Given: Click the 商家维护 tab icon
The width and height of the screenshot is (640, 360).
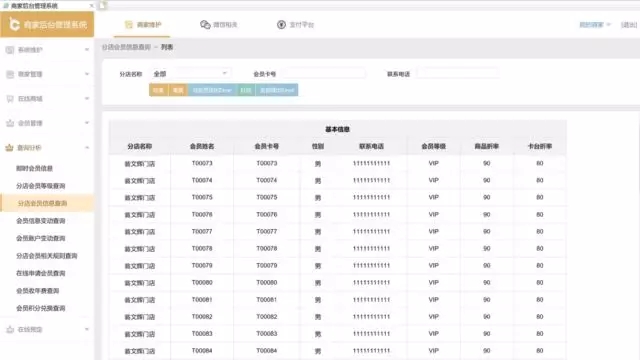Looking at the screenshot, I should (x=129, y=25).
